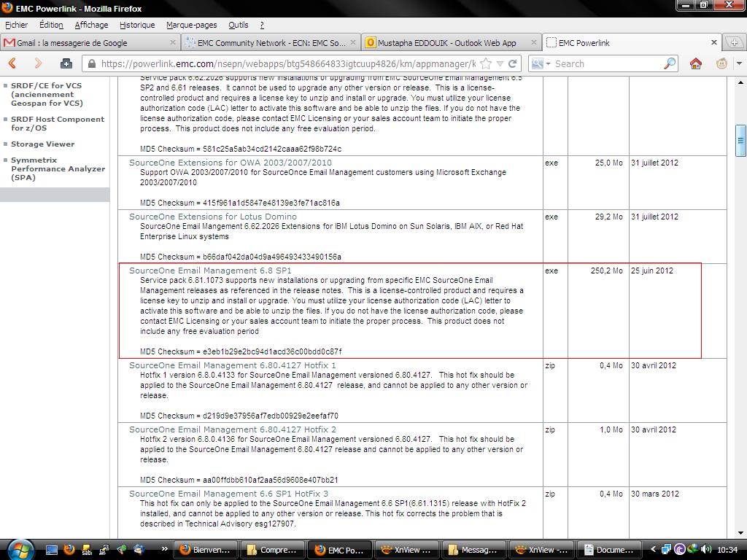Click the network computers quick launch icon
Viewport: 747px width, 560px height.
tap(104, 550)
